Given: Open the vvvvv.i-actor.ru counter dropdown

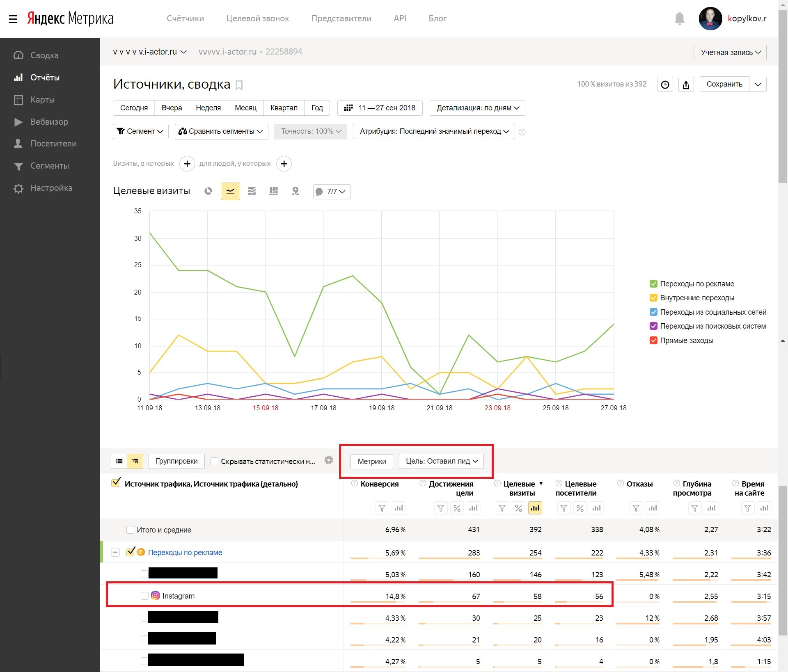Looking at the screenshot, I should click(150, 52).
